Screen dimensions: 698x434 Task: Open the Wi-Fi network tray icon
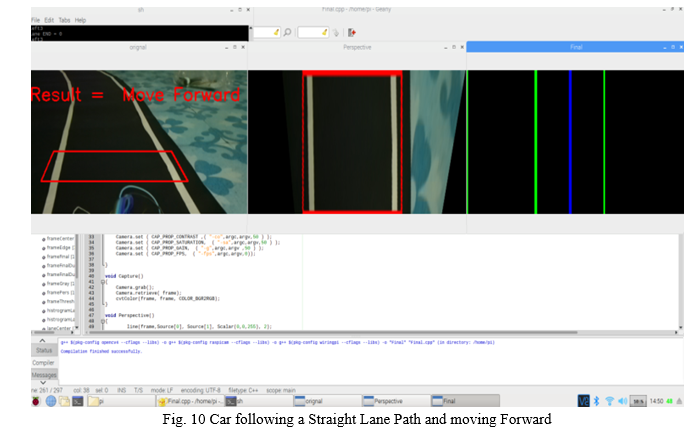pos(610,401)
